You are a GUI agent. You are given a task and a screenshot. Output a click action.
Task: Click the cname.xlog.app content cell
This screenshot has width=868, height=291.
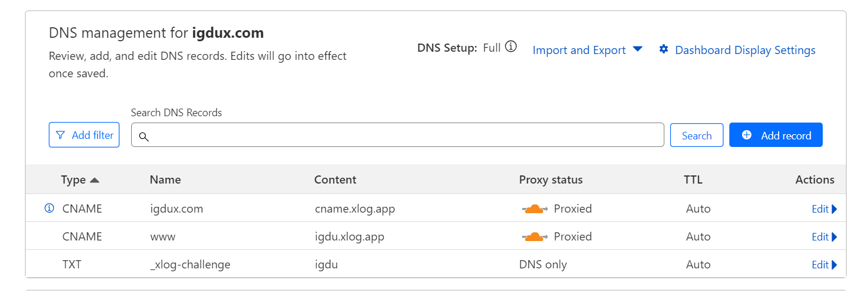[355, 209]
